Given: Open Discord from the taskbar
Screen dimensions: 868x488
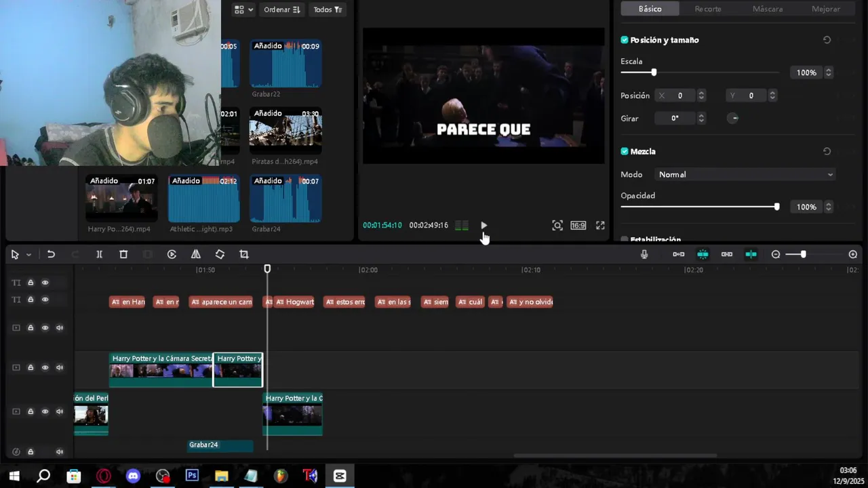Looking at the screenshot, I should pyautogui.click(x=133, y=476).
